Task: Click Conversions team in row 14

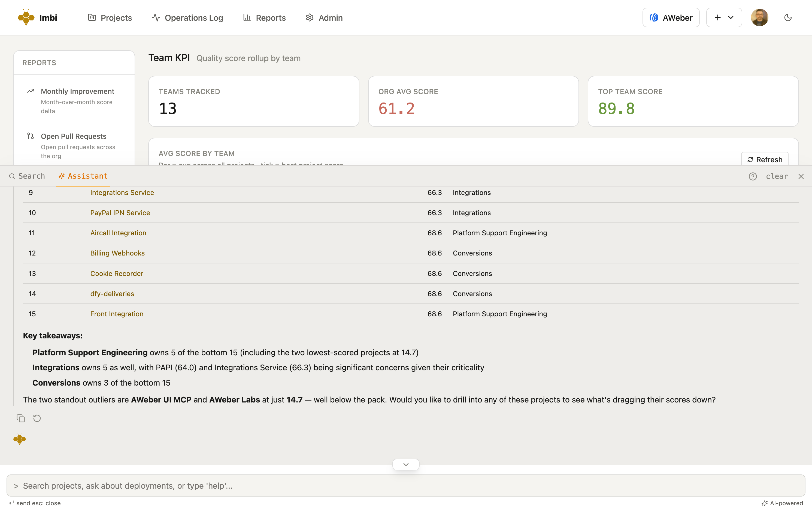Action: [x=472, y=294]
